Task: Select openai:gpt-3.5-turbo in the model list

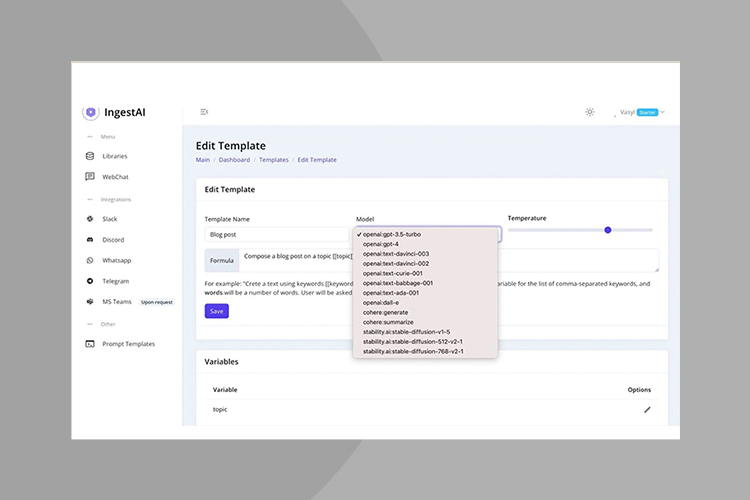Action: (x=425, y=234)
